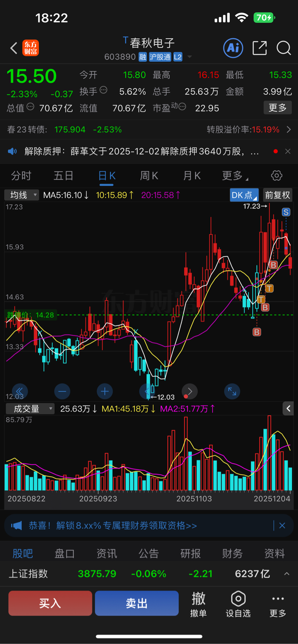Open 解锁8.xx%专属理财券 link
298x644 pixels.
[x=113, y=525]
